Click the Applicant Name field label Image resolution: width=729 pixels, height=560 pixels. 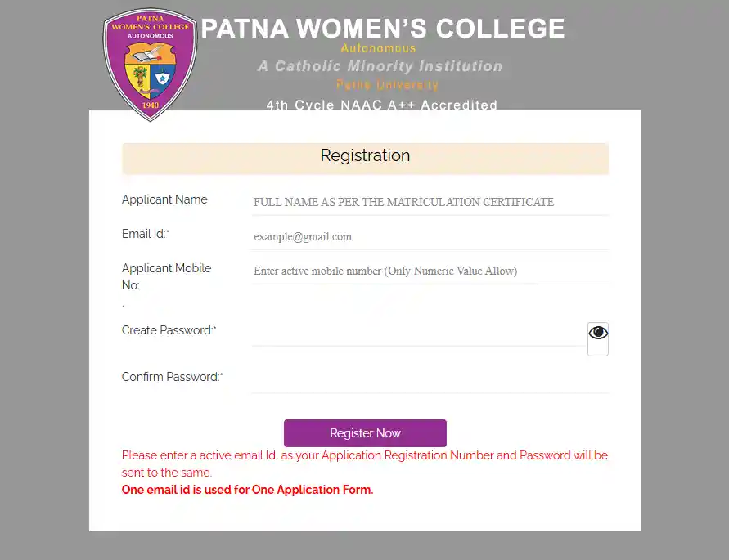[164, 199]
